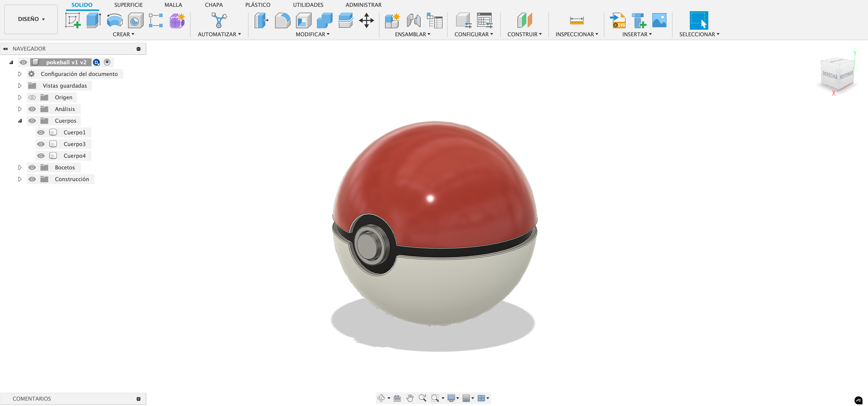Open the Bill of Materials table icon
Viewport: 868px width, 406px height.
pos(435,20)
